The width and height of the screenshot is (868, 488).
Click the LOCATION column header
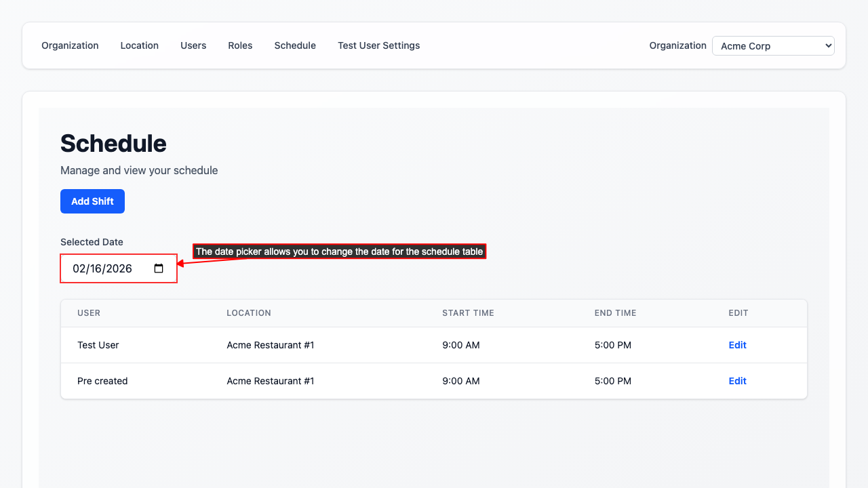click(x=249, y=313)
